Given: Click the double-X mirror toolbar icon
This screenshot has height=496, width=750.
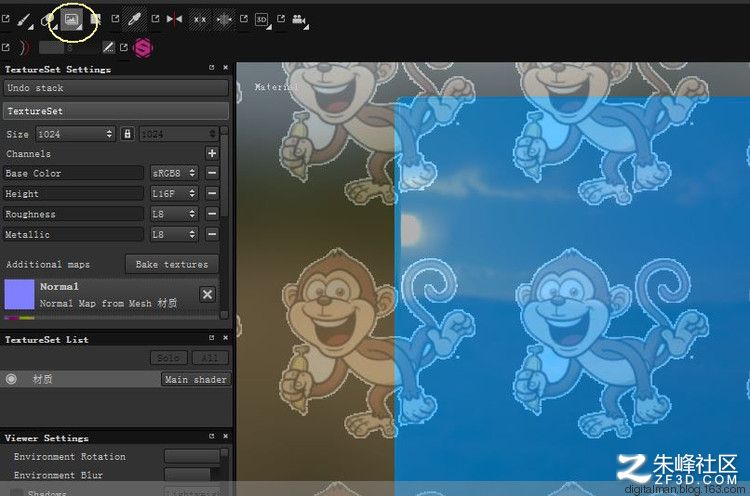Looking at the screenshot, I should (199, 20).
